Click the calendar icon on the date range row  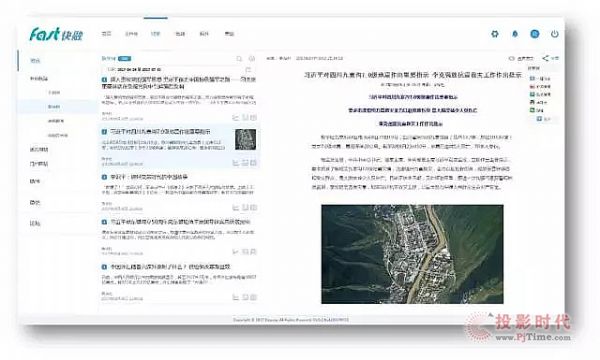click(248, 70)
